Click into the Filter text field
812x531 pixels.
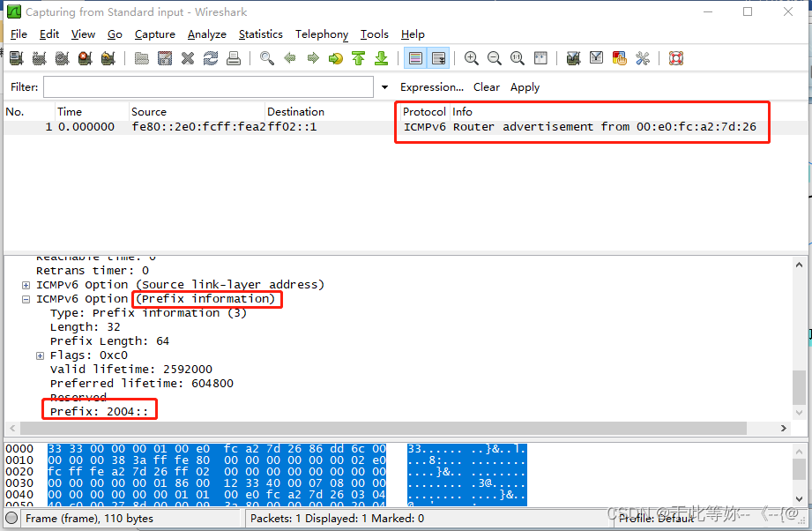(x=208, y=87)
